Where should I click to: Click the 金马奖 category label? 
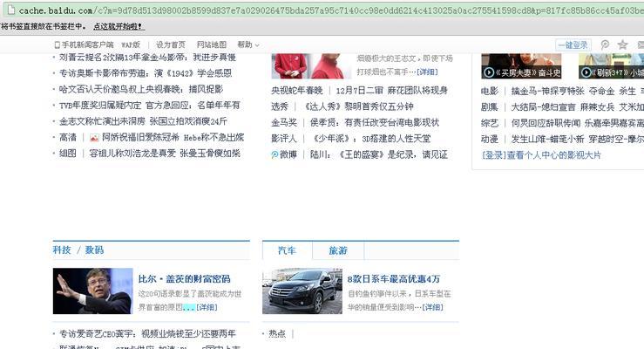(284, 122)
